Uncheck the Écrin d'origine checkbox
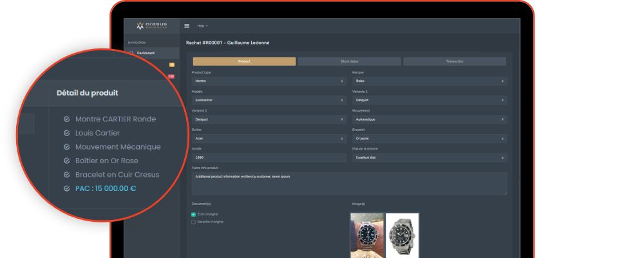 coord(193,214)
